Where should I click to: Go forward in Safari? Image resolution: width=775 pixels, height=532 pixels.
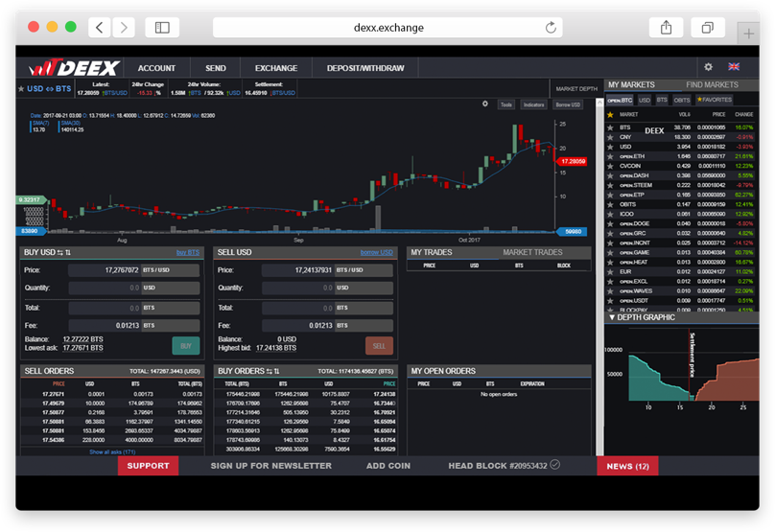point(124,28)
